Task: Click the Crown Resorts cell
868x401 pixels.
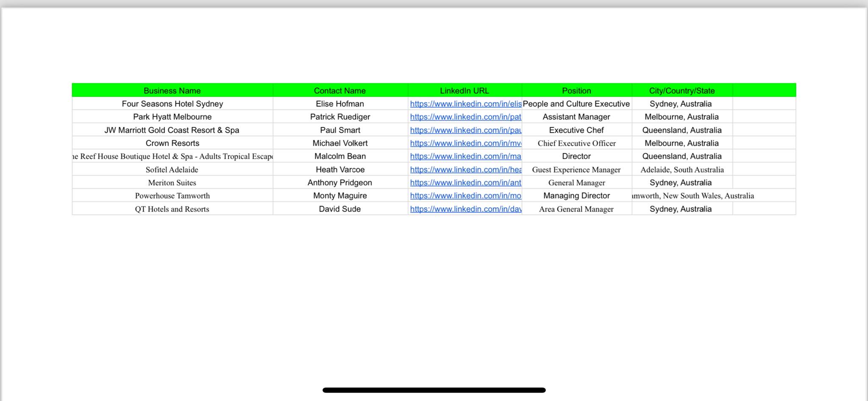Action: (172, 143)
